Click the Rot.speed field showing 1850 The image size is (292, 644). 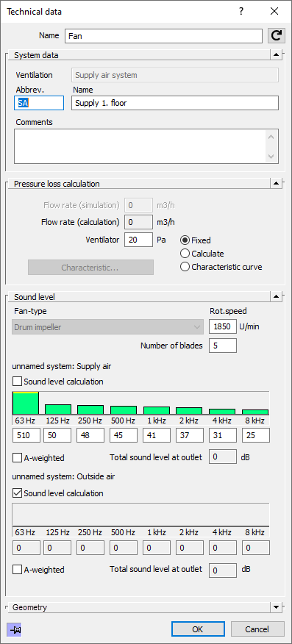(x=223, y=327)
